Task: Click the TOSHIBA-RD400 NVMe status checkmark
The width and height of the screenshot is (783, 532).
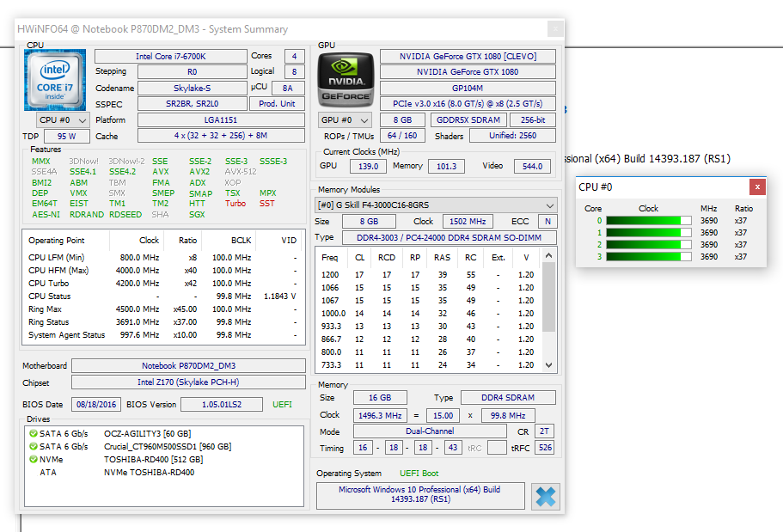Action: [33, 460]
